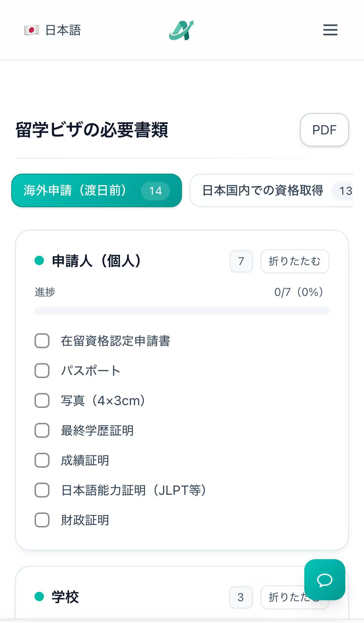The width and height of the screenshot is (364, 622).
Task: Click the green arrow site logo
Action: point(182,30)
